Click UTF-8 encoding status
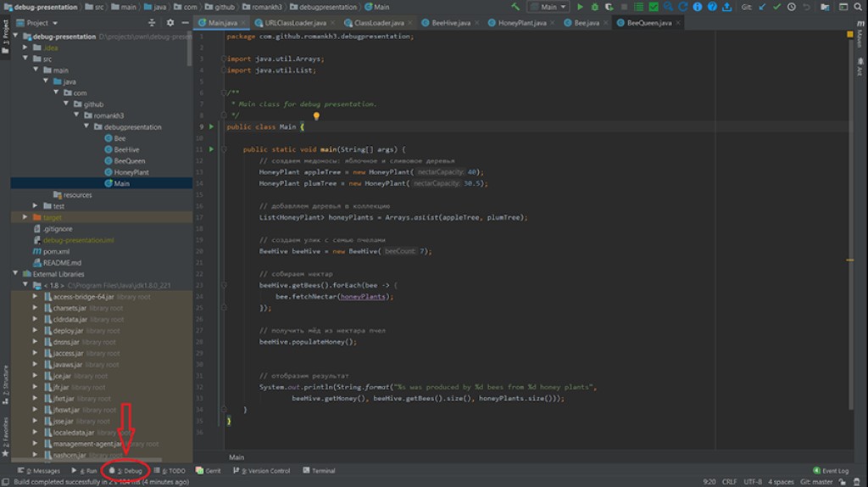 coord(753,482)
